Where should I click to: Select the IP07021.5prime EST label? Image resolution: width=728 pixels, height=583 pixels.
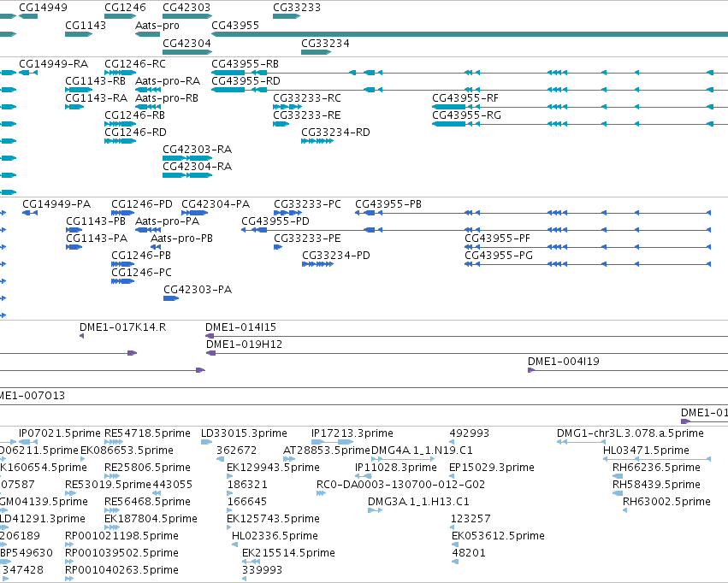pyautogui.click(x=59, y=433)
